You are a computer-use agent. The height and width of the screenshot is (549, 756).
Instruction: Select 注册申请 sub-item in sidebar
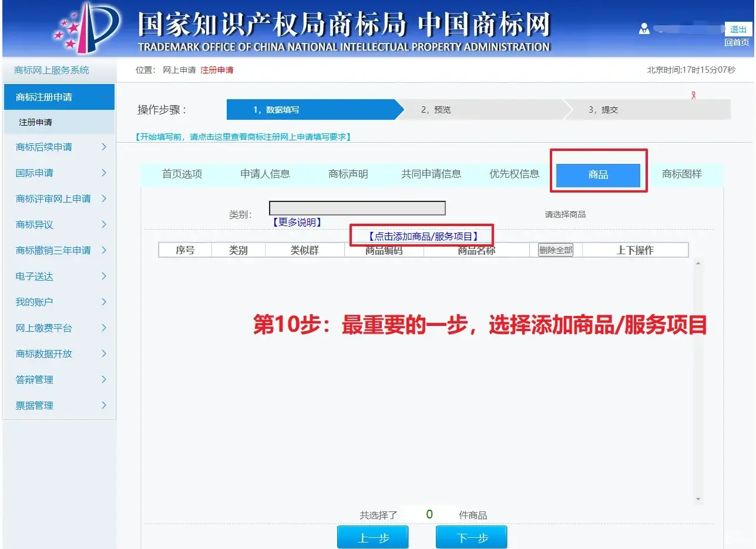point(36,122)
